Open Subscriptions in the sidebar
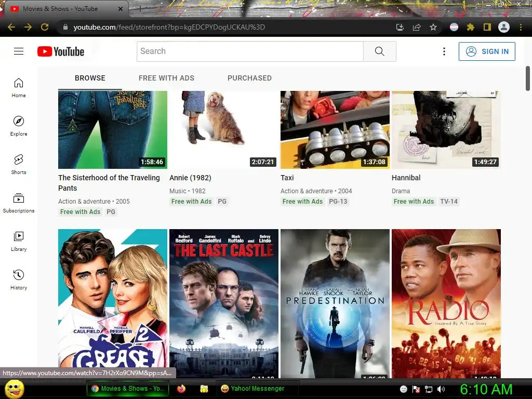The width and height of the screenshot is (532, 399). [x=19, y=203]
